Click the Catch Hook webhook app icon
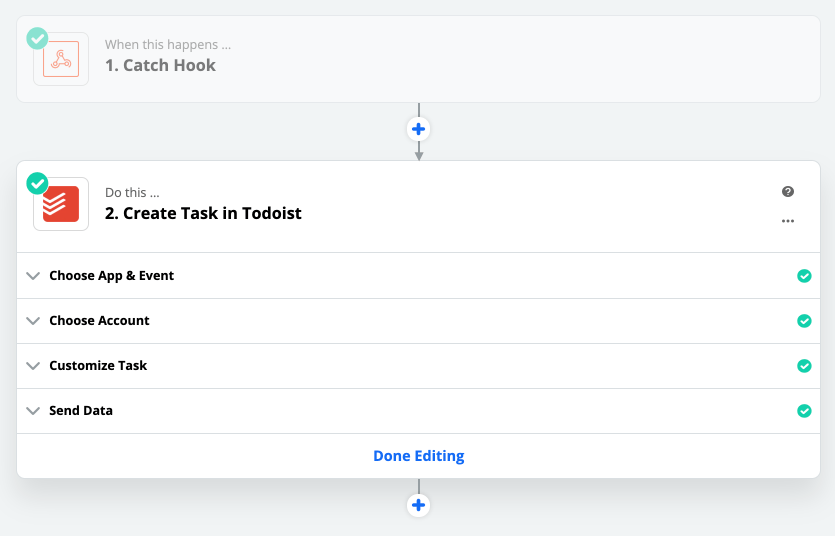 [x=61, y=59]
